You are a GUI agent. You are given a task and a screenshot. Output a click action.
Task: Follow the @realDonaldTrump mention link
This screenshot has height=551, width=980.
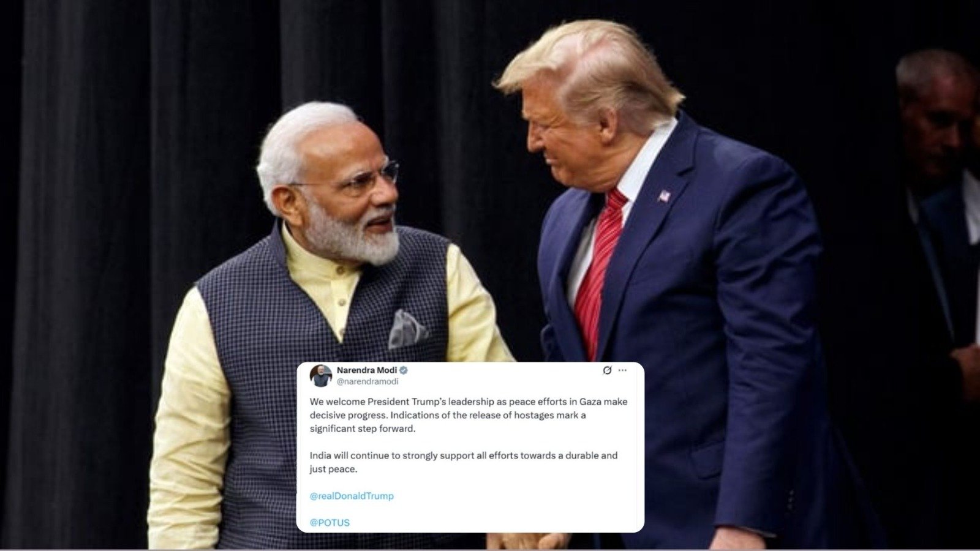point(352,496)
